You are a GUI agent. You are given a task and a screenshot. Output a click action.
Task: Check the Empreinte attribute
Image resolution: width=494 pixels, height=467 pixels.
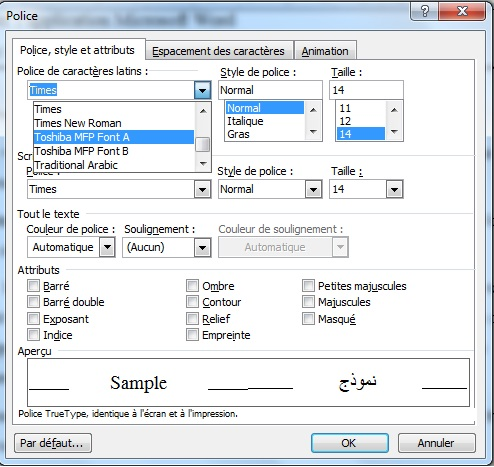pos(192,334)
